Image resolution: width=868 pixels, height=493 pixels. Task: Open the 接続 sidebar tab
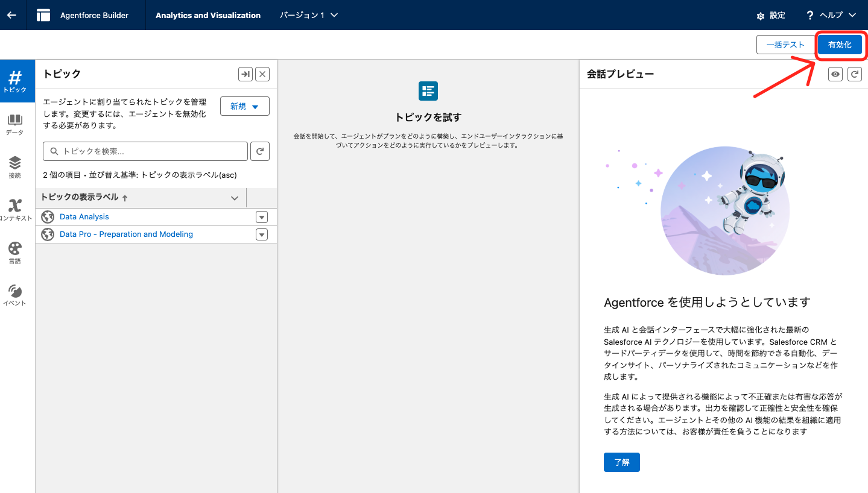coord(15,168)
